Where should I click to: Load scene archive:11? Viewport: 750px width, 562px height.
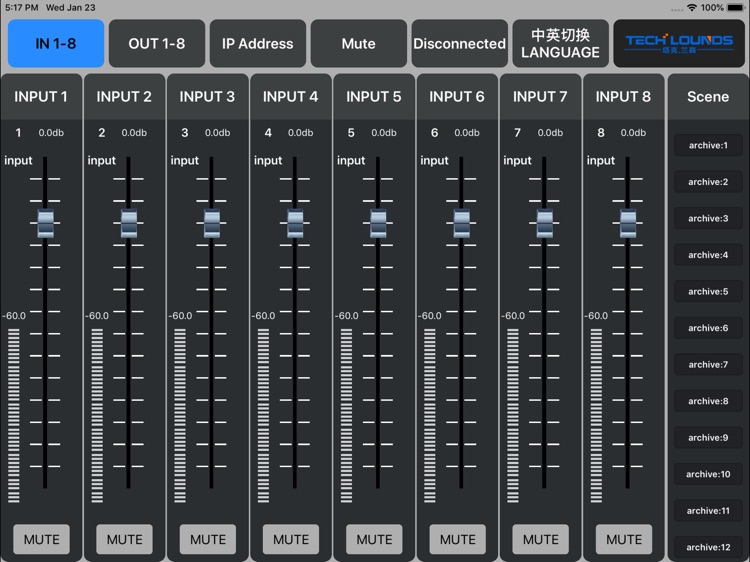pos(708,511)
